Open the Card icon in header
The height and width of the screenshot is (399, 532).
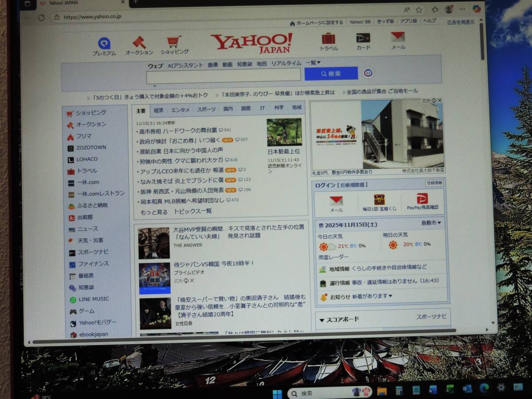363,38
